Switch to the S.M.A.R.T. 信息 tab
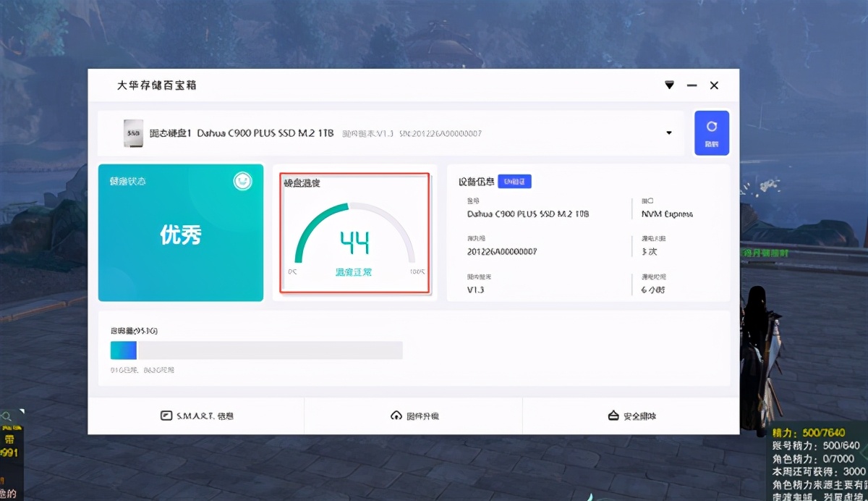The width and height of the screenshot is (868, 501). [196, 416]
